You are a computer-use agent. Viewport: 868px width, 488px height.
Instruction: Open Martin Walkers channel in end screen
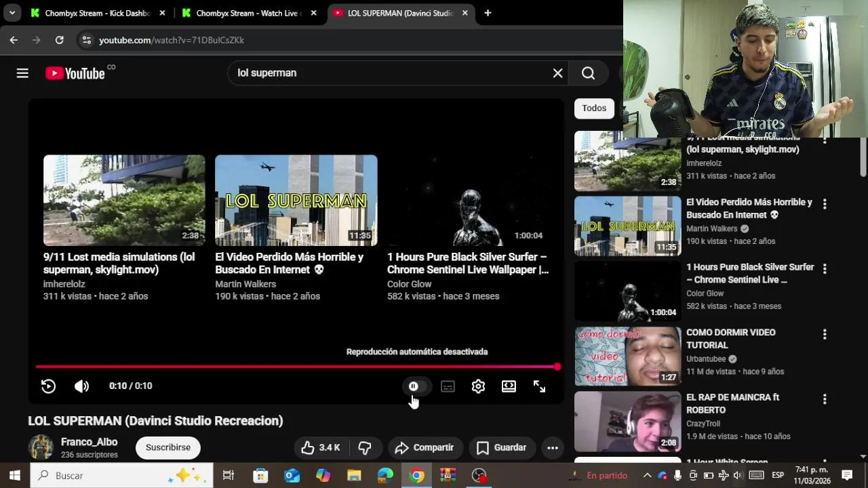tap(245, 284)
